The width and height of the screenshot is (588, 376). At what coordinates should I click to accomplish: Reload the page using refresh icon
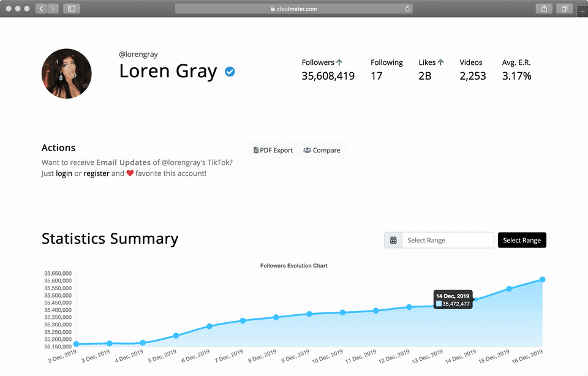(407, 9)
